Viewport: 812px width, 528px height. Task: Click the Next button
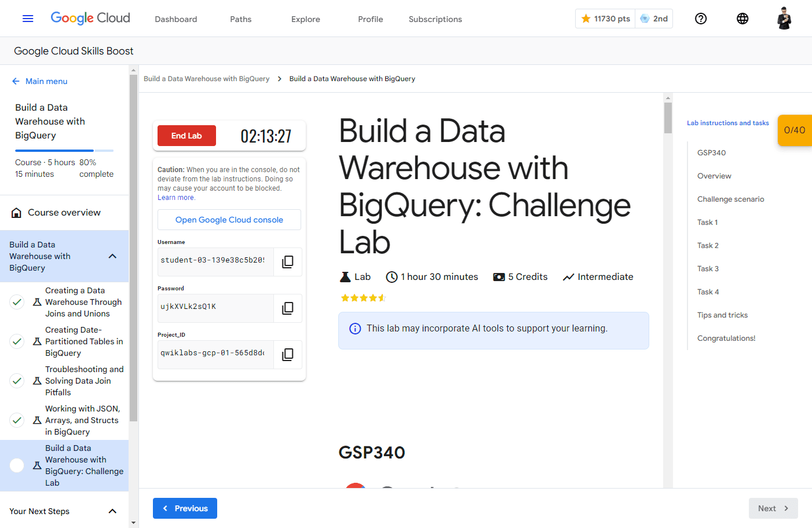(773, 508)
